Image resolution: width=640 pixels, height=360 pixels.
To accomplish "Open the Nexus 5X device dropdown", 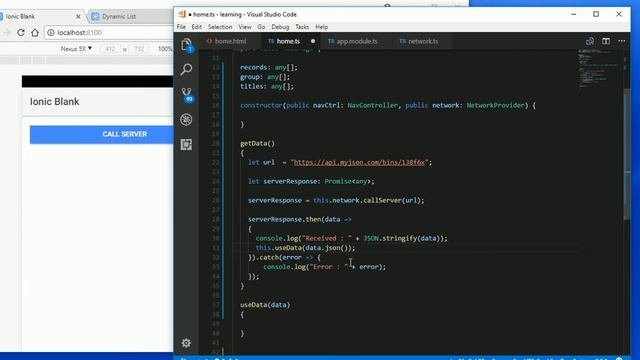I will click(x=76, y=49).
